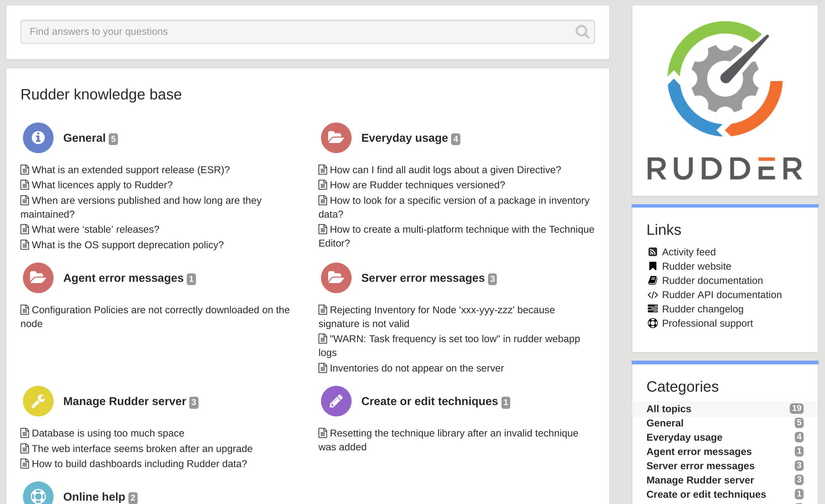Open the Agent error messages heading
Screen dimensions: 825x504
[123, 278]
